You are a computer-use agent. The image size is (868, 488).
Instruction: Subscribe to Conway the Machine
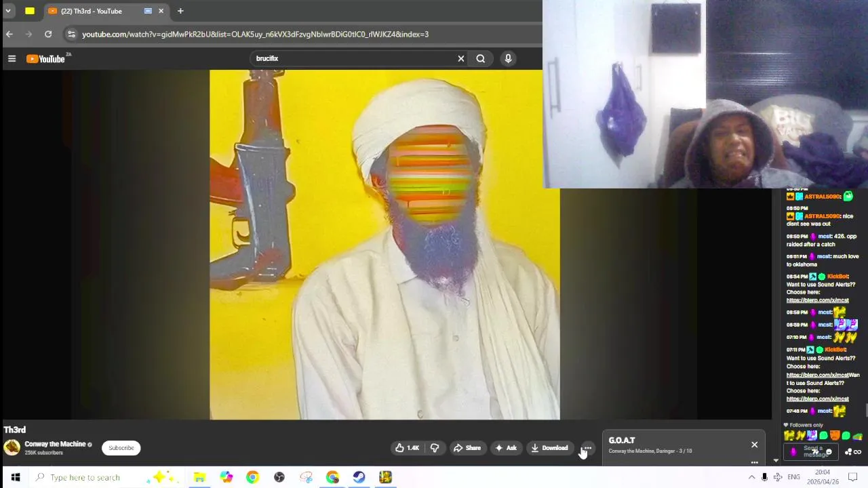coord(121,448)
